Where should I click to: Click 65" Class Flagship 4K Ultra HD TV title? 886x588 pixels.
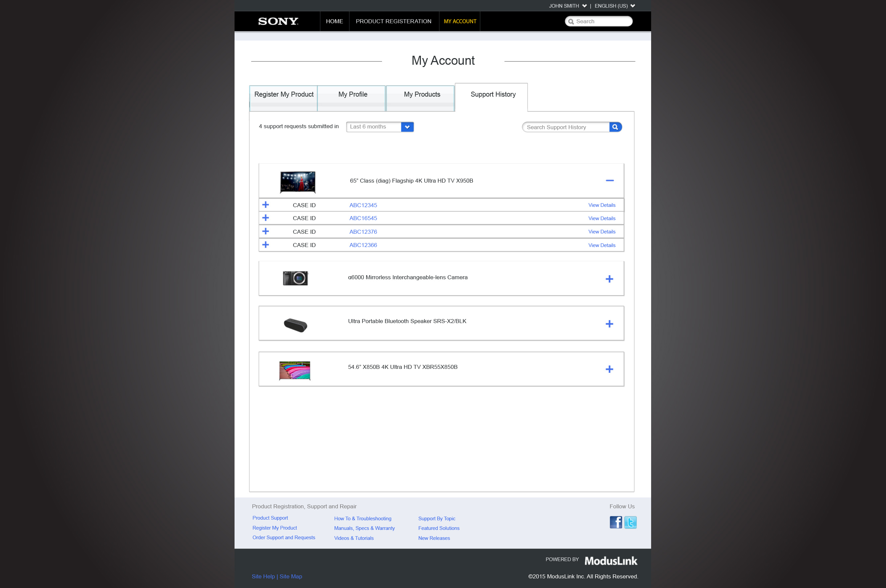412,181
